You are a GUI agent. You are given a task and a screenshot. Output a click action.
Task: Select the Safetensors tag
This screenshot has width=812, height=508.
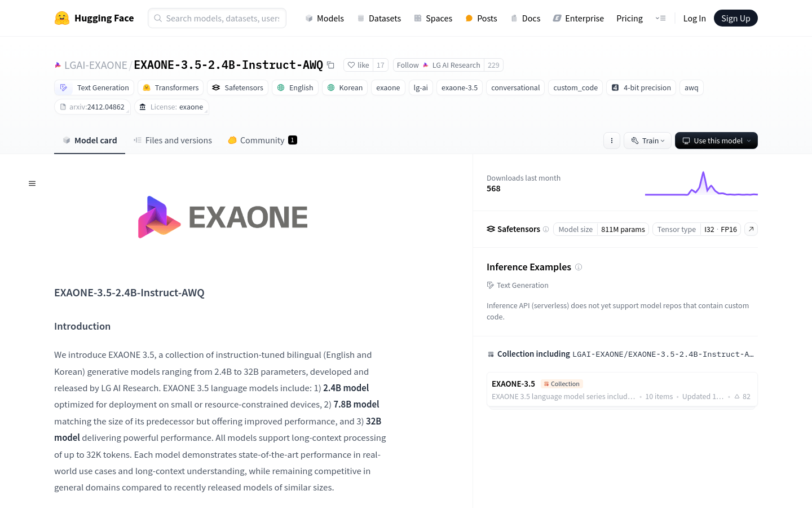pyautogui.click(x=237, y=87)
